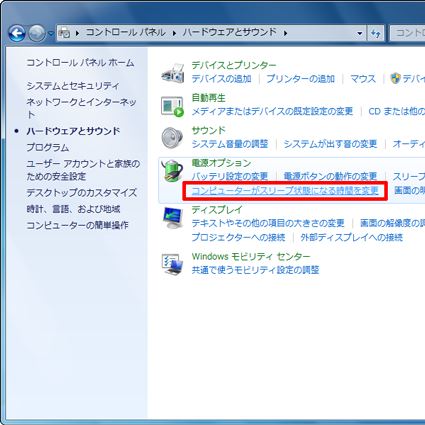Open ユーザー アカウントと家族のための安全設定
This screenshot has height=425, width=425.
point(83,170)
